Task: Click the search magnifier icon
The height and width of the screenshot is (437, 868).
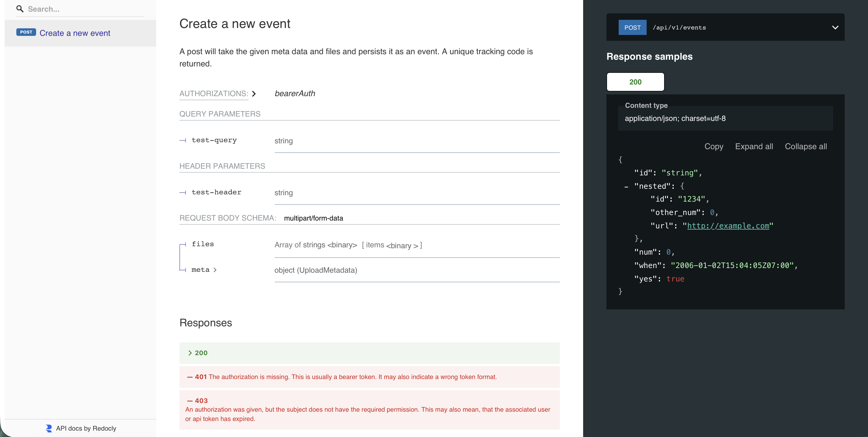Action: (x=20, y=9)
